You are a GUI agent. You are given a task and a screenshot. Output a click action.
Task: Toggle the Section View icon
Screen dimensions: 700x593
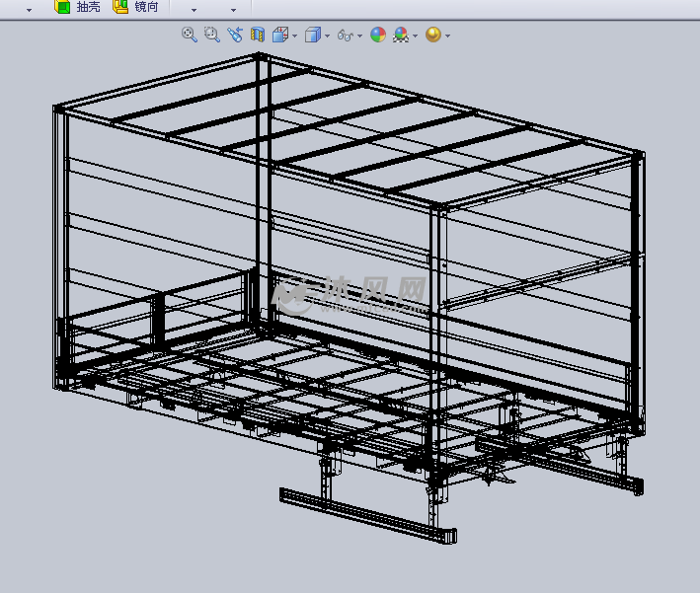[258, 35]
